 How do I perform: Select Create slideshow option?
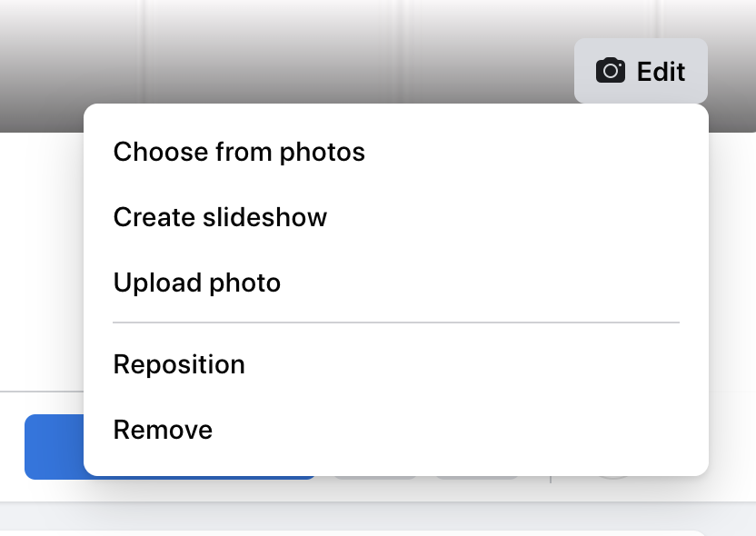(x=220, y=217)
